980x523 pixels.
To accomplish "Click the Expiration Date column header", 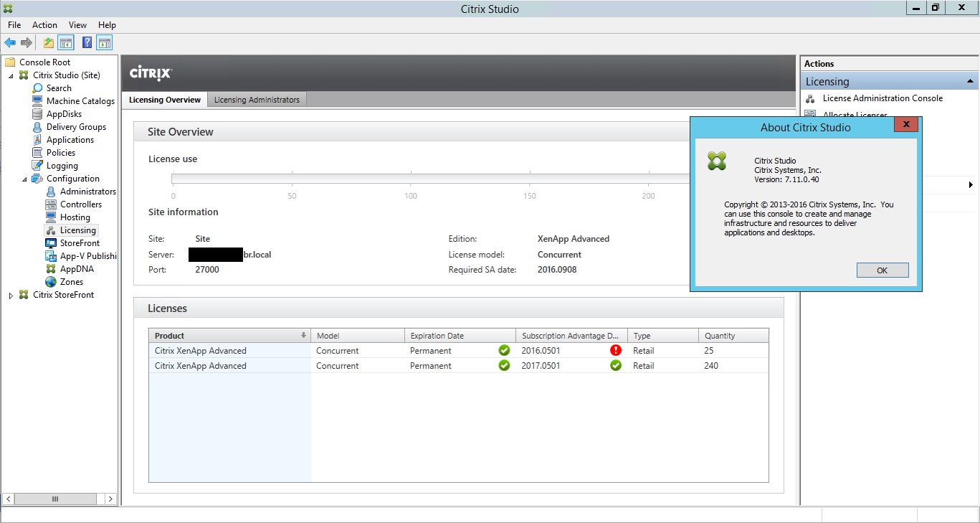I will [460, 336].
